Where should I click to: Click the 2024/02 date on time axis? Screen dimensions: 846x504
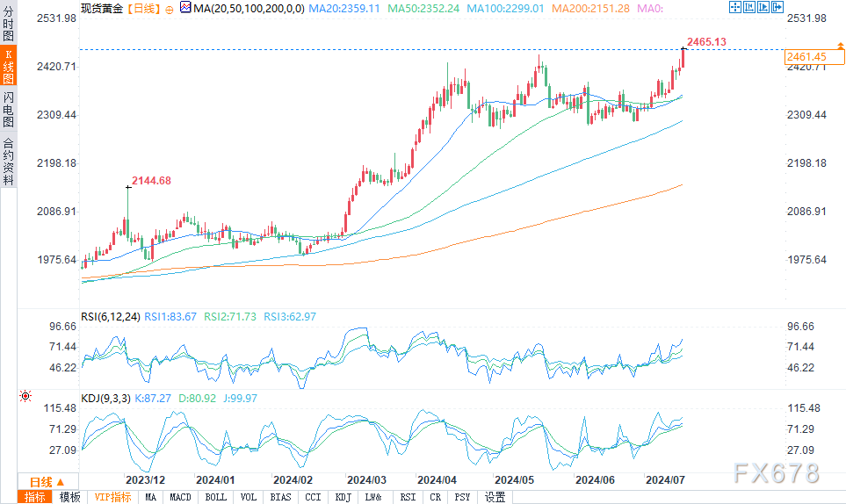point(293,479)
